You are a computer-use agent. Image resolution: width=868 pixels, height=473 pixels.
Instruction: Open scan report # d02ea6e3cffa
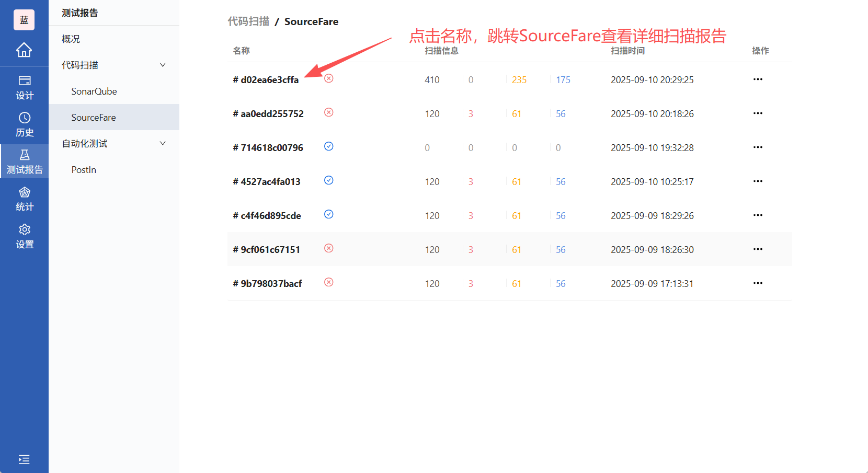coord(266,80)
